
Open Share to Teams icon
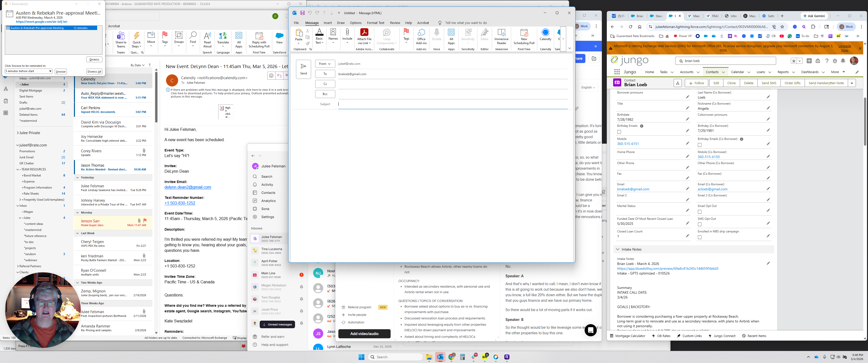click(121, 36)
